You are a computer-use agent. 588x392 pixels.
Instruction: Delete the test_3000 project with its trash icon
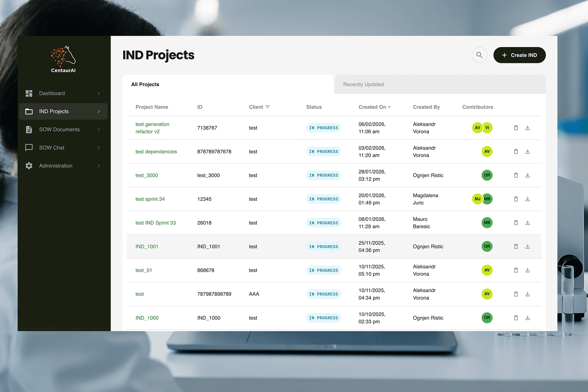516,175
